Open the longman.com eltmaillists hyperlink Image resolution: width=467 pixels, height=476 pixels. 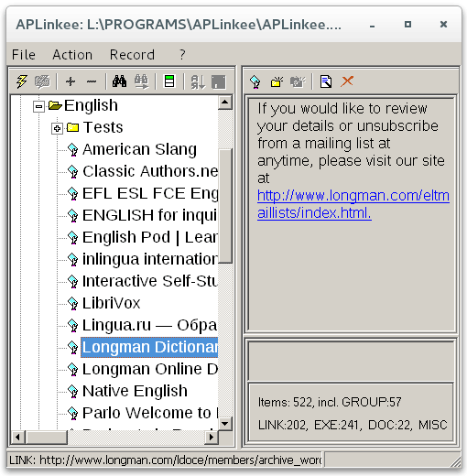pyautogui.click(x=353, y=204)
